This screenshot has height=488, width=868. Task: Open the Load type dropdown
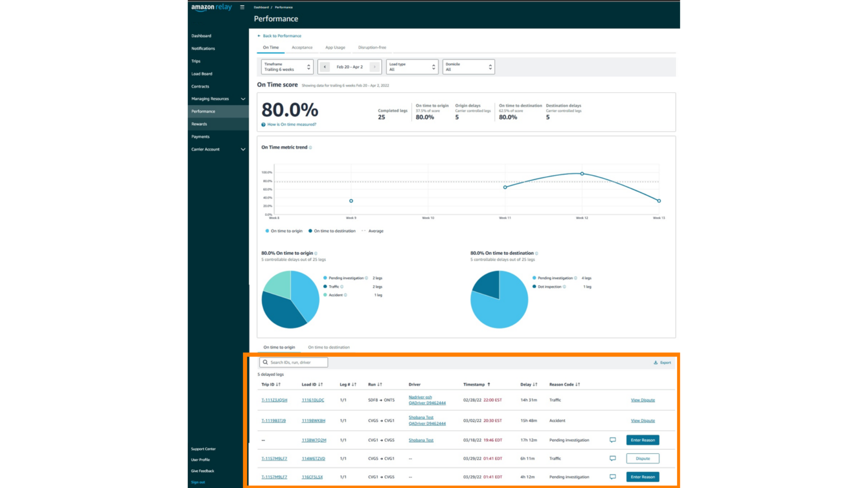click(x=412, y=67)
